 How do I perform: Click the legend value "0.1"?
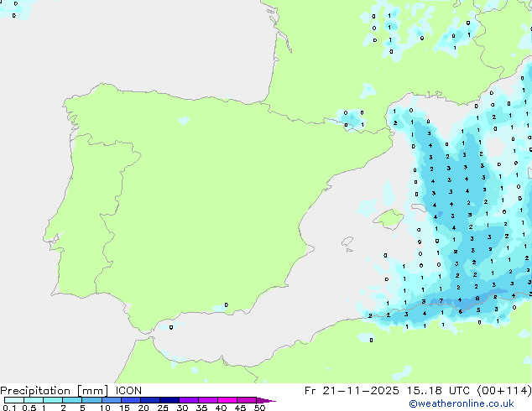point(9,408)
